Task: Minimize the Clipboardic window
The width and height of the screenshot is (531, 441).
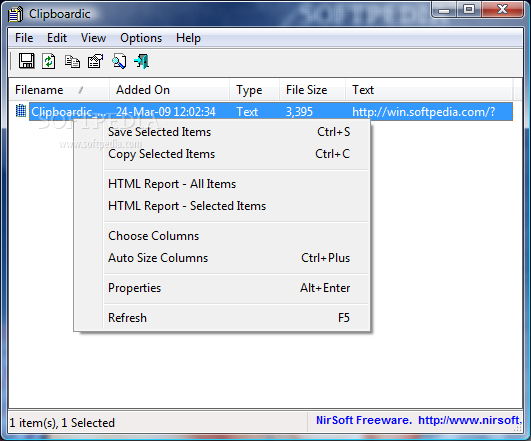Action: click(x=444, y=9)
